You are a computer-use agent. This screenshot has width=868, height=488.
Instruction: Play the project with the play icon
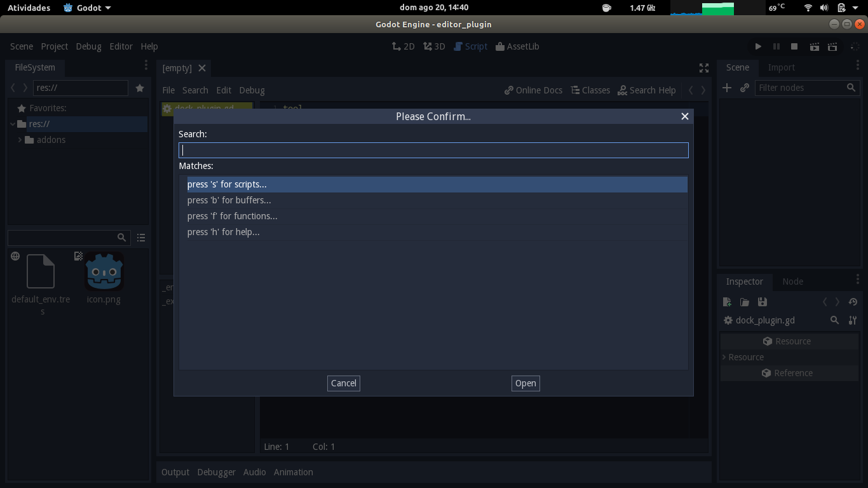click(758, 46)
